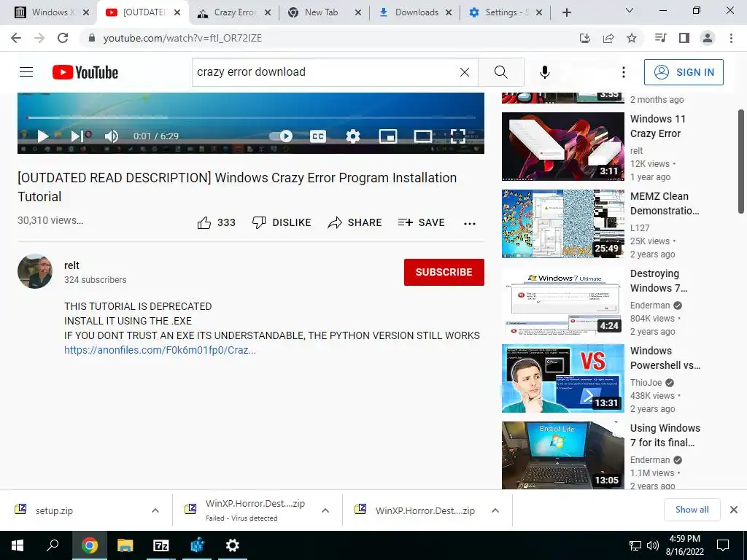
Task: Click Show all downloads button
Action: 692,510
